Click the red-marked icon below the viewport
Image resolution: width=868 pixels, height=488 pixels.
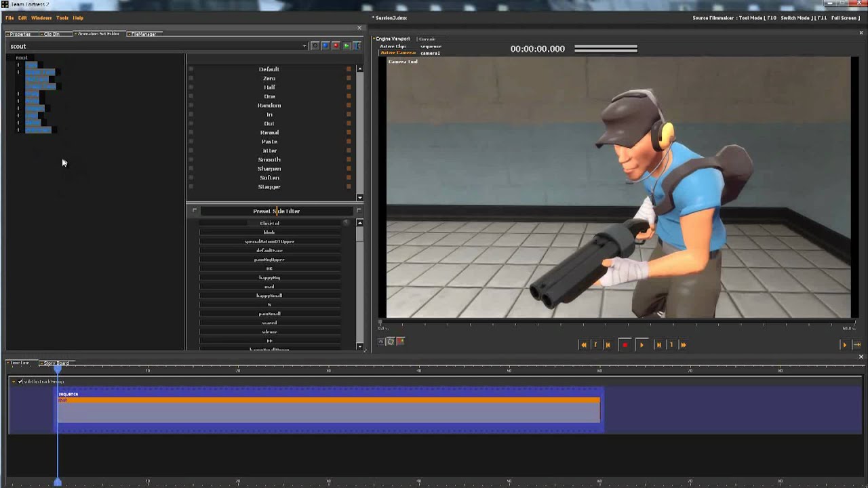[x=400, y=342]
